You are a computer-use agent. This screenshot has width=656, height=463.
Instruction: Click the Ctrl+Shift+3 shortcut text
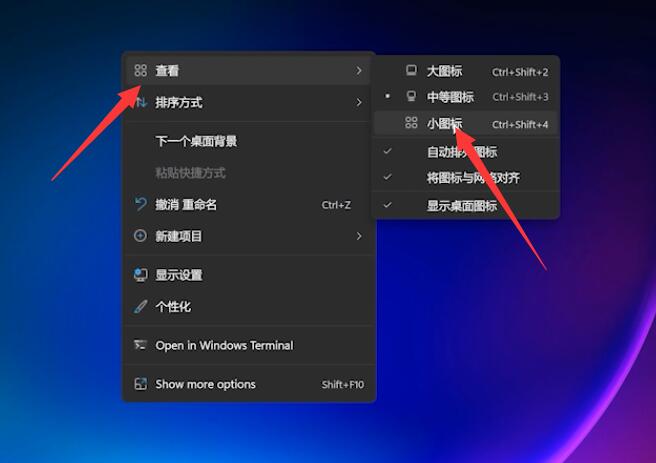[520, 97]
